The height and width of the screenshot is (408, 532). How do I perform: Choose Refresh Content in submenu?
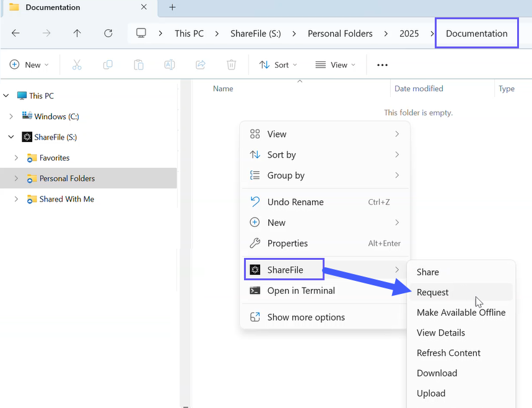tap(461, 353)
